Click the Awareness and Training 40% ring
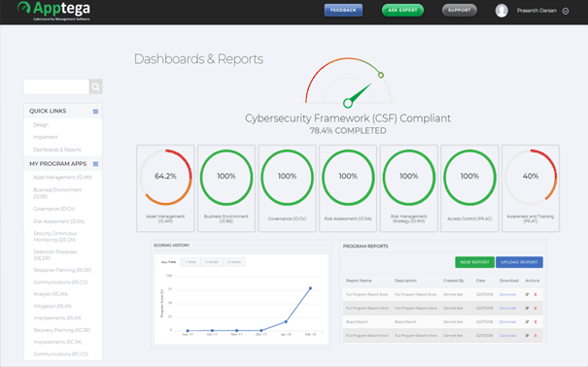 point(531,177)
